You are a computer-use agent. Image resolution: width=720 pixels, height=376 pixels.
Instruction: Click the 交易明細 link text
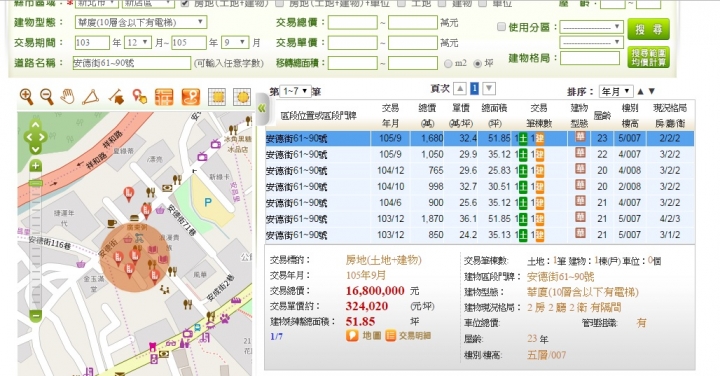pos(415,336)
